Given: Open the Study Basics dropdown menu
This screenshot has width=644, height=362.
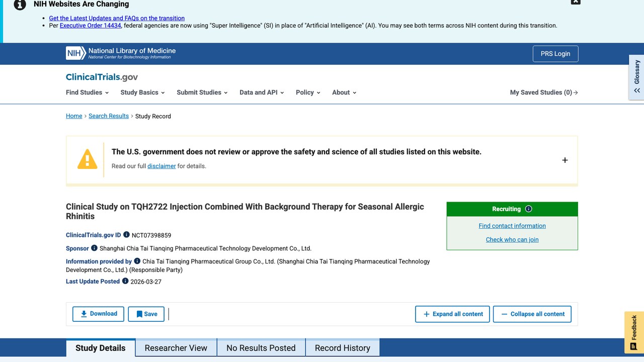Looking at the screenshot, I should tap(143, 93).
